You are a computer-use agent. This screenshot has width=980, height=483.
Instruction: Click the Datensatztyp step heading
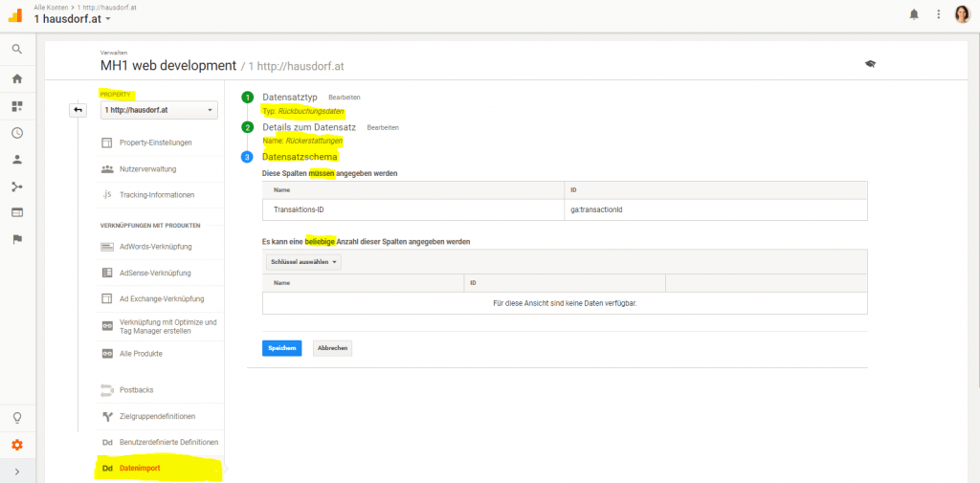(290, 97)
